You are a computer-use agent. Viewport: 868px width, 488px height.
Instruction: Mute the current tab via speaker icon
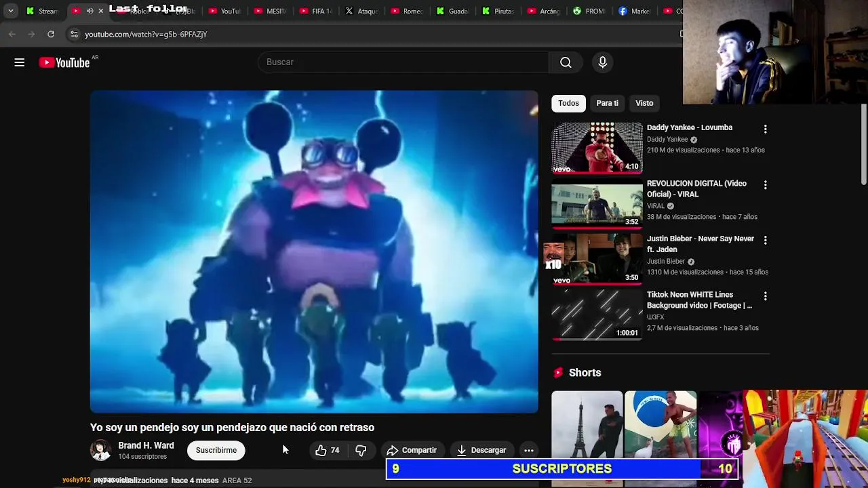tap(90, 11)
